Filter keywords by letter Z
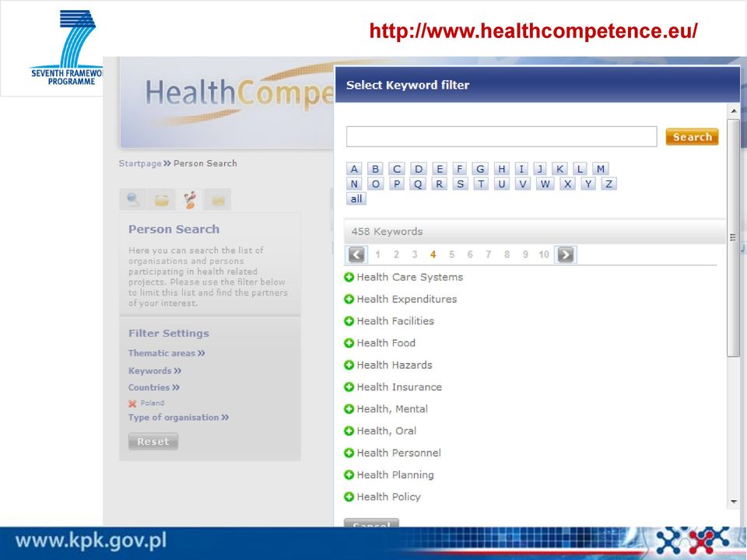Image resolution: width=747 pixels, height=560 pixels. [x=608, y=184]
